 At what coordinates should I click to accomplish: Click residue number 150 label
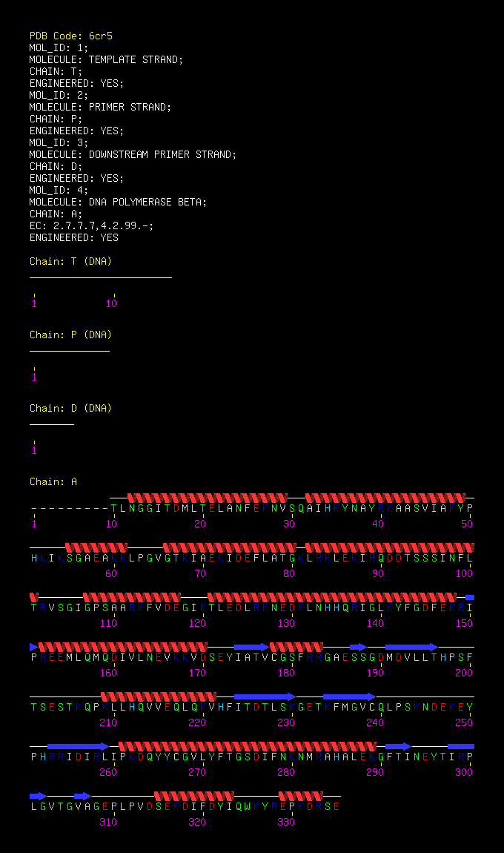coord(464,623)
